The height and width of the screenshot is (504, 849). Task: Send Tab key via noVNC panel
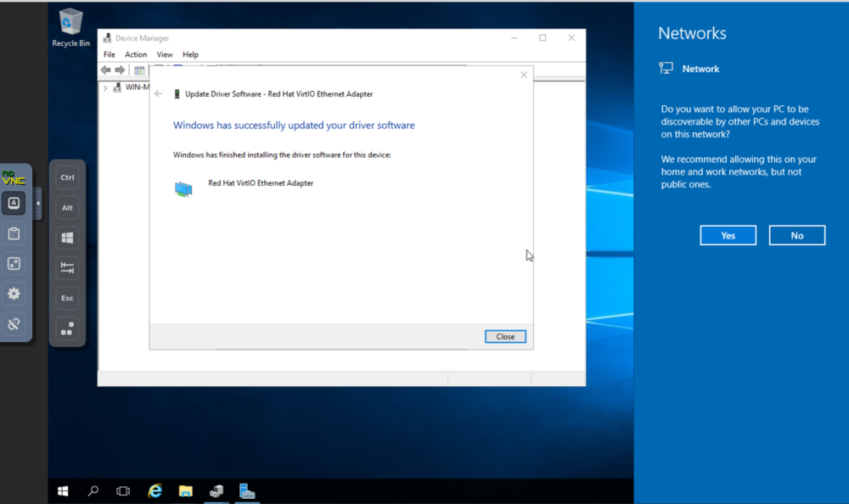[x=67, y=267]
